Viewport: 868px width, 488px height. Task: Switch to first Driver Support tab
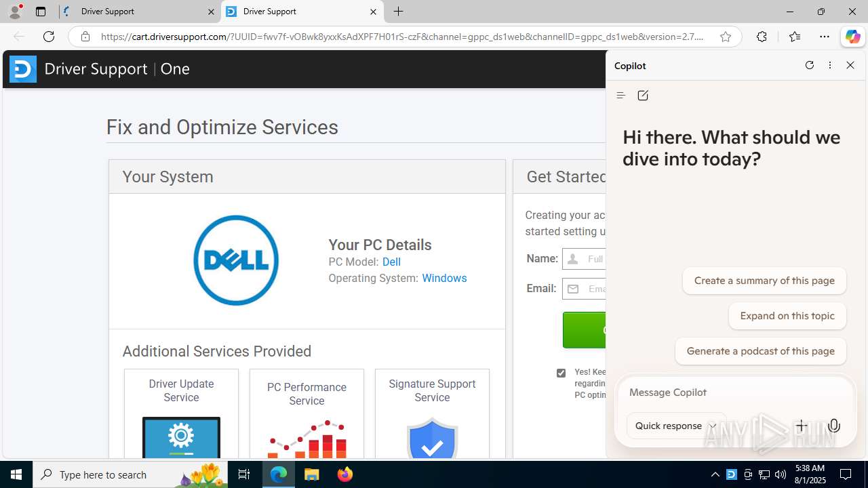[140, 12]
